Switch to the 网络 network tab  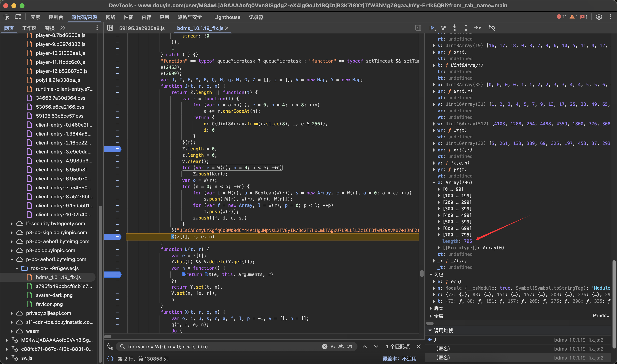[111, 17]
